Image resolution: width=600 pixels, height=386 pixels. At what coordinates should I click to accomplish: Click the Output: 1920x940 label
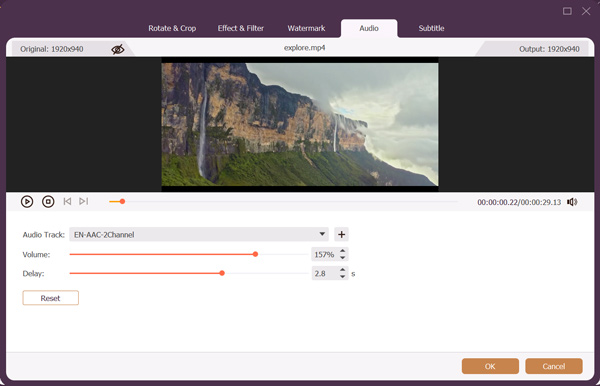(x=549, y=49)
